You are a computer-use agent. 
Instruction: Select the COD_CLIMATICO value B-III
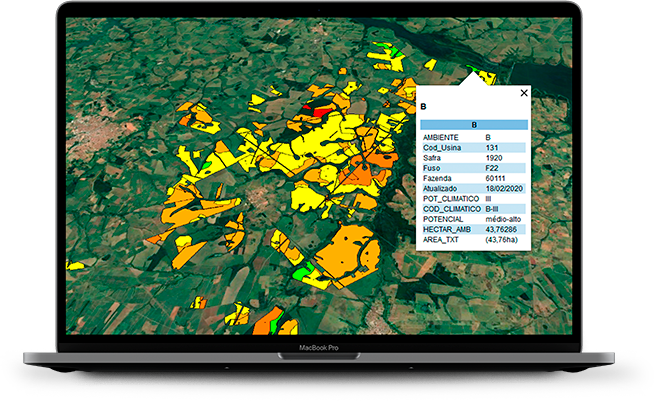point(492,209)
